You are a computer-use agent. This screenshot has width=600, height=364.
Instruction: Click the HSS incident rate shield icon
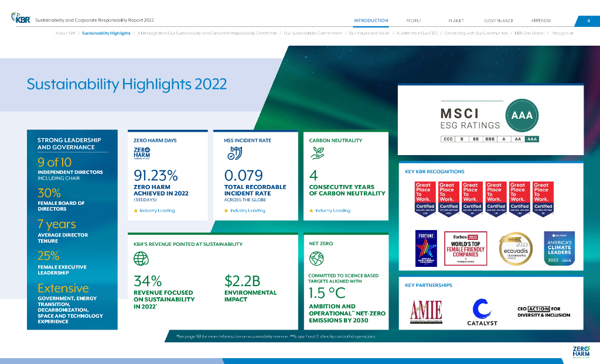(234, 153)
